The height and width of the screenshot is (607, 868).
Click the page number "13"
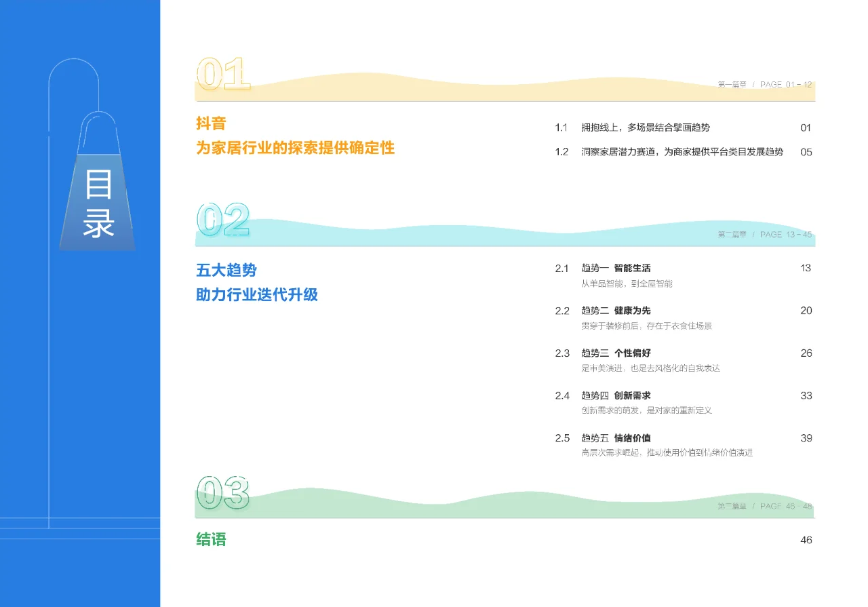pyautogui.click(x=806, y=268)
